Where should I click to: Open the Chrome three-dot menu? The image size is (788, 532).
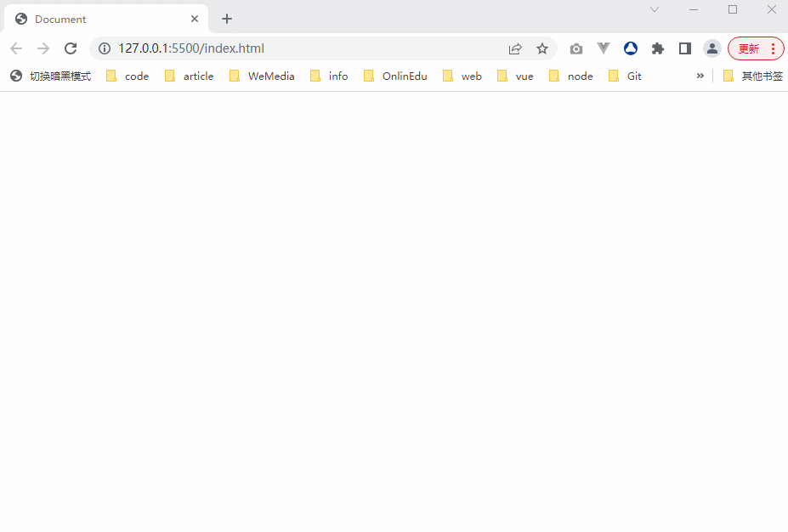[773, 48]
